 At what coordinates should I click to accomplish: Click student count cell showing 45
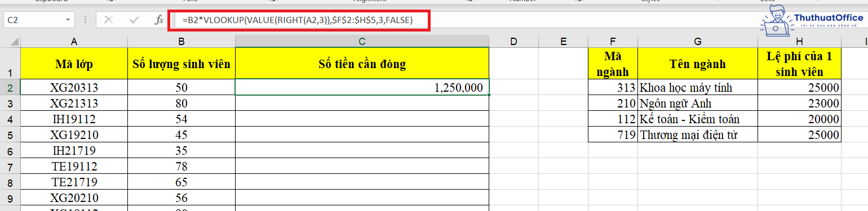coord(181,134)
